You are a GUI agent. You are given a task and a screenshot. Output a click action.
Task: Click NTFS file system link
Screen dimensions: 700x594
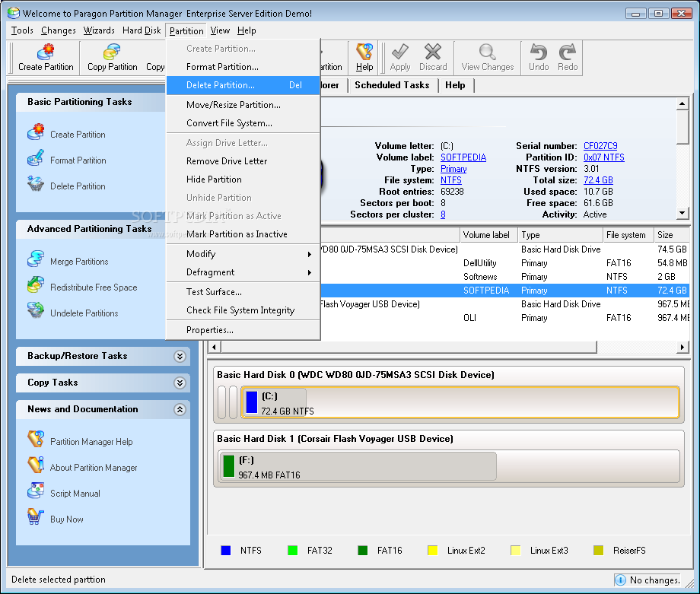click(x=451, y=180)
